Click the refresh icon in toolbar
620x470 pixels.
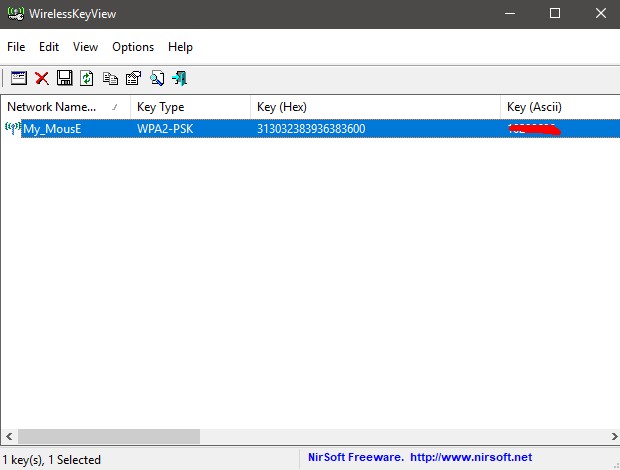point(87,78)
